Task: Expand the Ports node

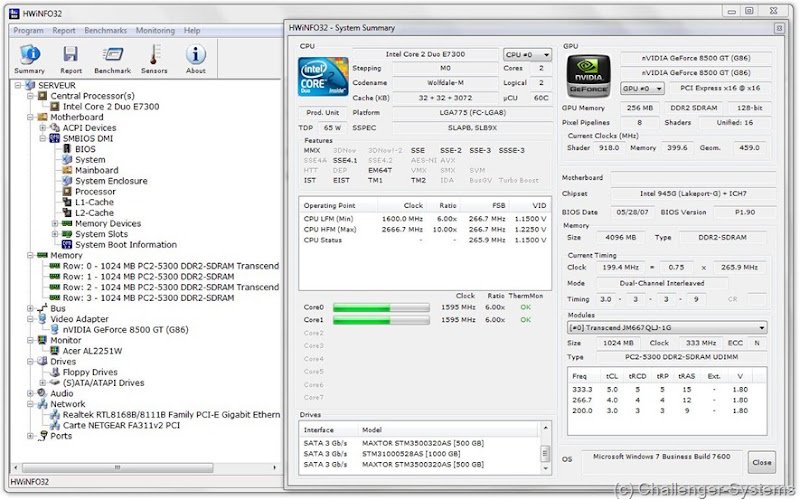Action: tap(31, 436)
